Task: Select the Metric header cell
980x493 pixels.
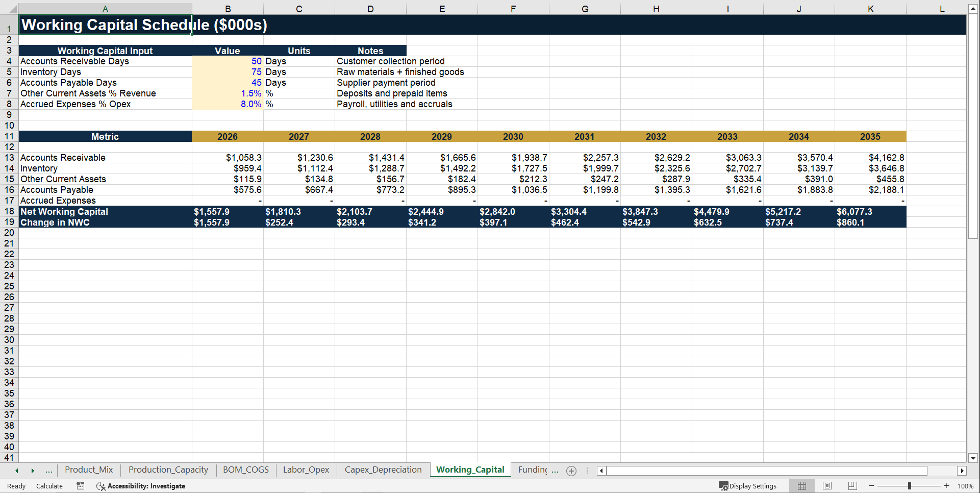Action: 105,136
